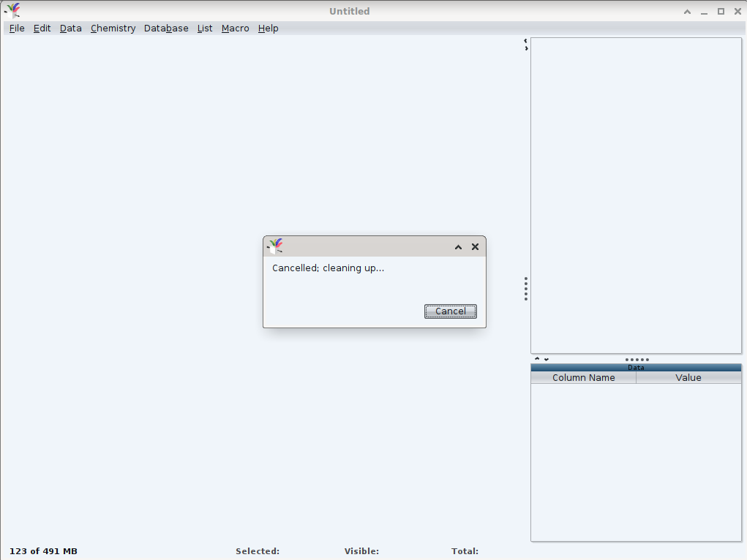Click the Column Name table header
The height and width of the screenshot is (560, 747).
583,378
